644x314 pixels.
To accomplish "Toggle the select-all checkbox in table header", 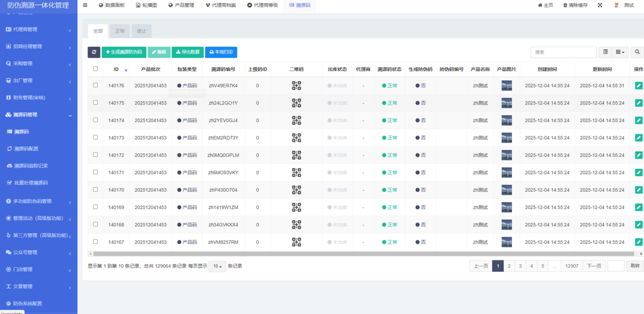I will coord(95,69).
